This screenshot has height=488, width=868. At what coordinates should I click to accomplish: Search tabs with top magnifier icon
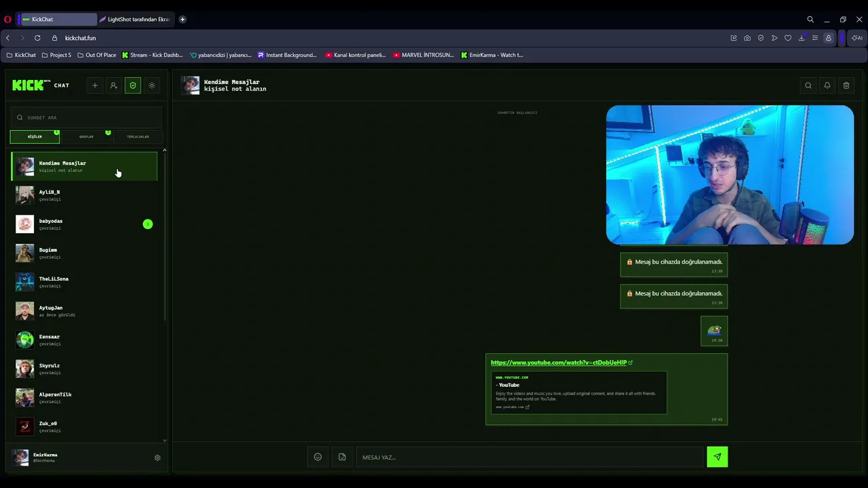810,20
